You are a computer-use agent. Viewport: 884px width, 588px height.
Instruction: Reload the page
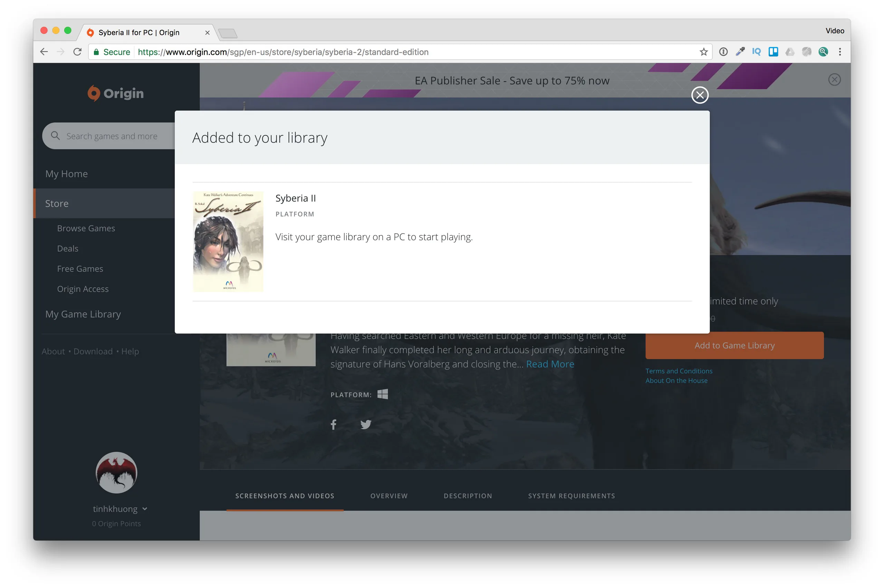[x=77, y=52]
